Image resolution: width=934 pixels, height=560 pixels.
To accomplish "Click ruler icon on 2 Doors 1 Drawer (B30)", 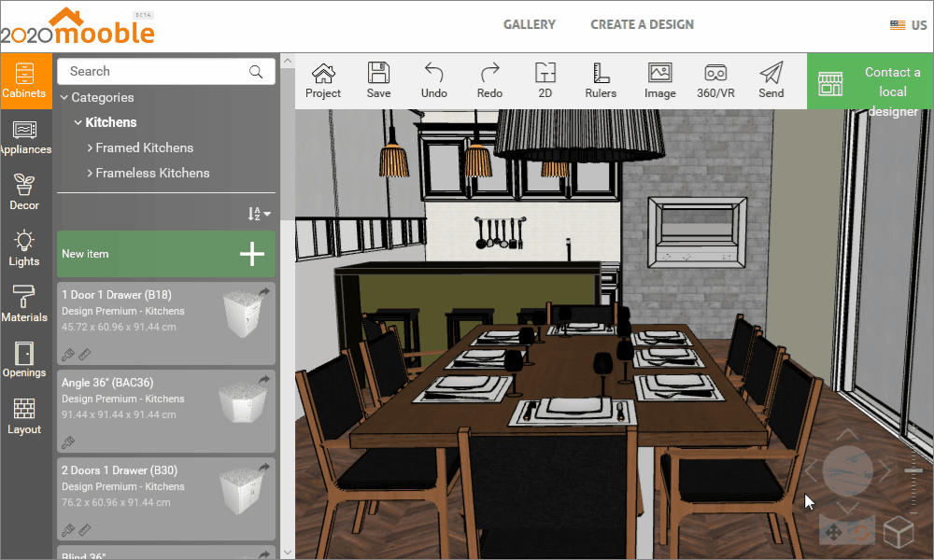I will click(85, 529).
